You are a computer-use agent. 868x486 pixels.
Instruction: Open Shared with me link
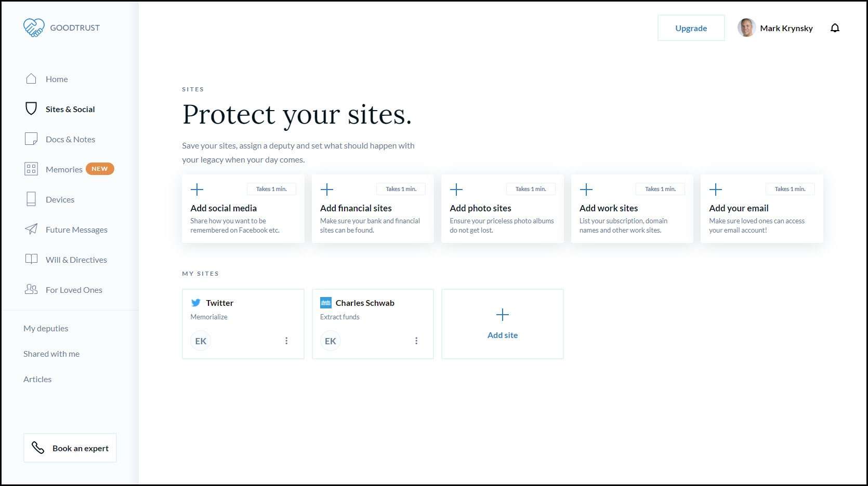click(51, 354)
